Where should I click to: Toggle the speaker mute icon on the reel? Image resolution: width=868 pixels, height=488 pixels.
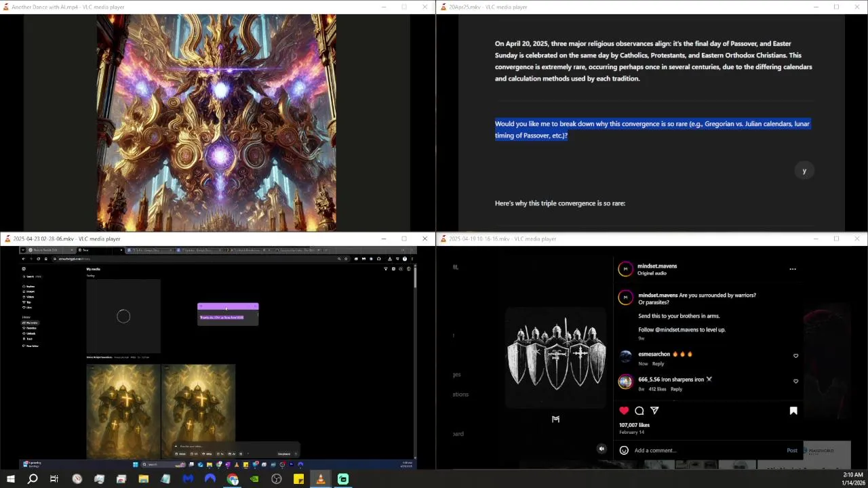tap(601, 449)
